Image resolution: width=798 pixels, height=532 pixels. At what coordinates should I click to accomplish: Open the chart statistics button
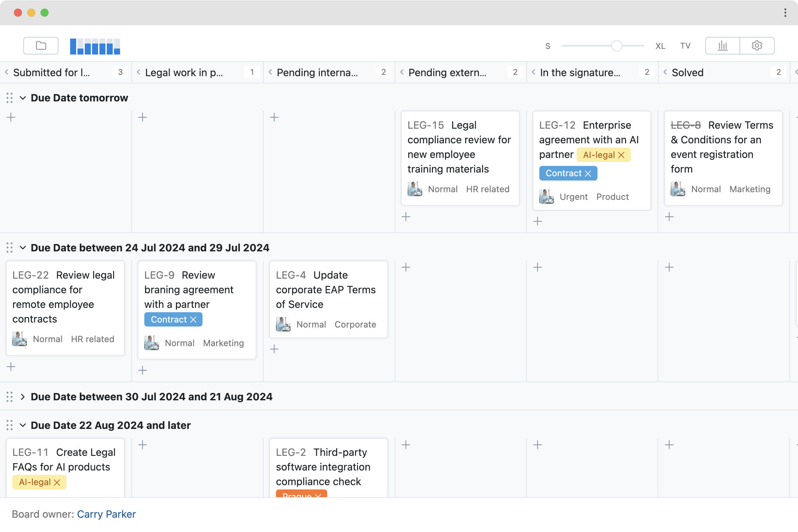722,46
